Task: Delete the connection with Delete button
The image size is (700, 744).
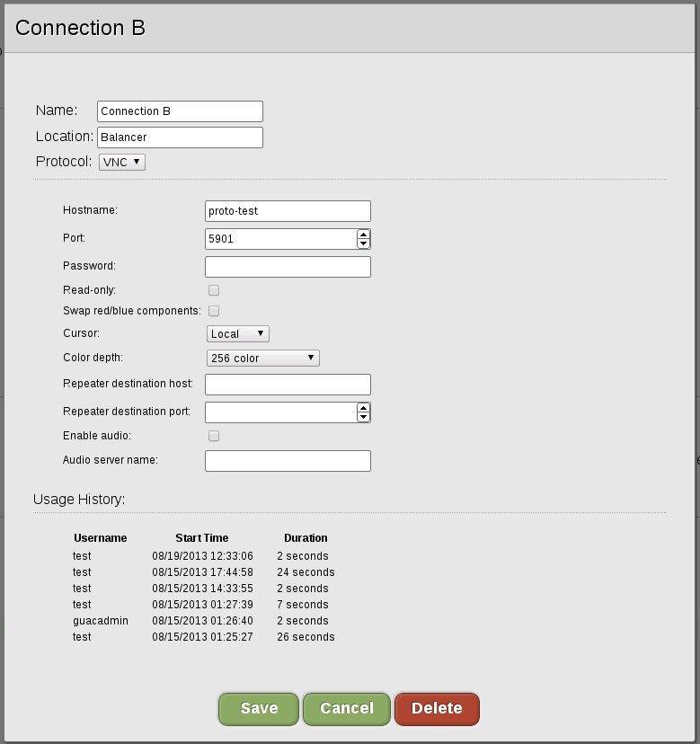Action: coord(437,708)
